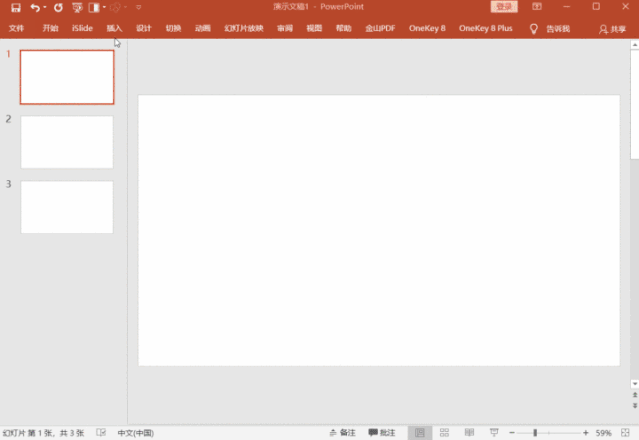Open the 文件 menu
Image resolution: width=639 pixels, height=440 pixels.
[x=16, y=28]
